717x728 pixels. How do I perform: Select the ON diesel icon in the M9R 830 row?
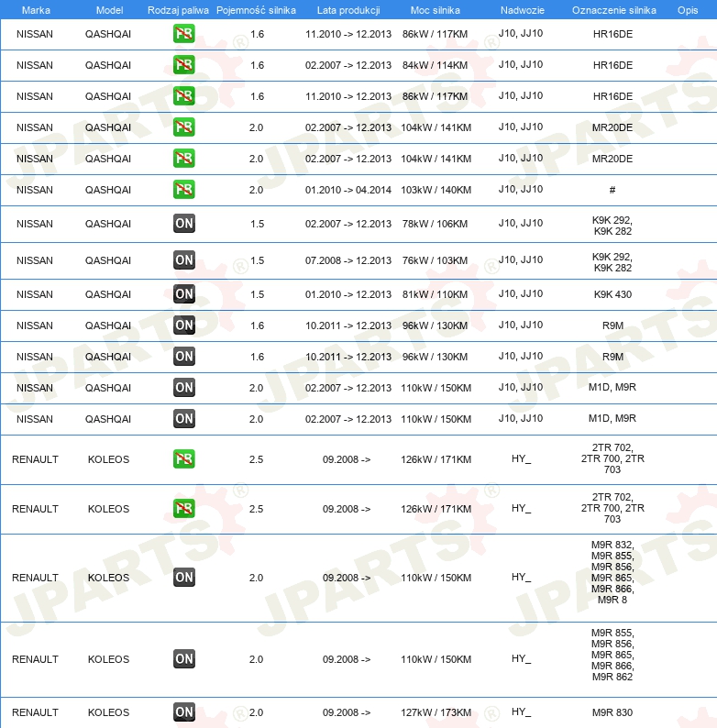(184, 711)
